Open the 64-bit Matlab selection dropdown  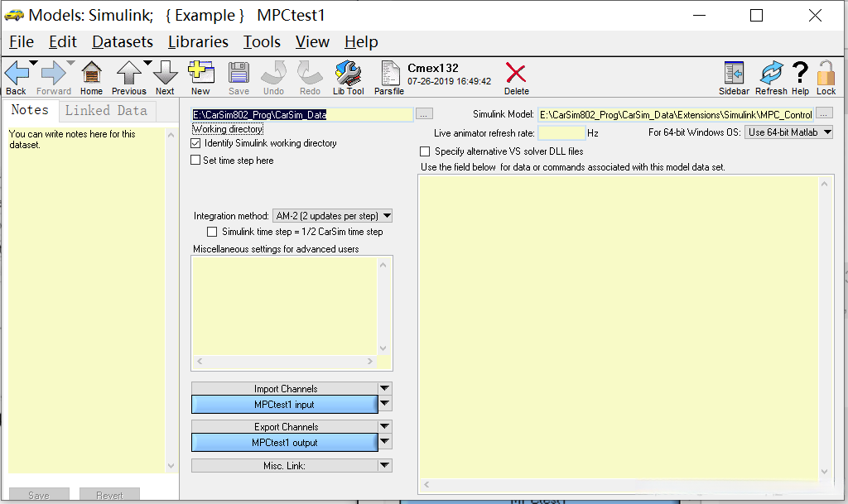788,132
